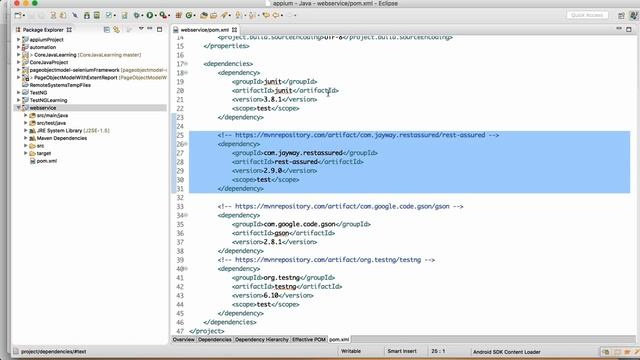Click the Open Perspective icon
The image size is (640, 360).
click(621, 15)
